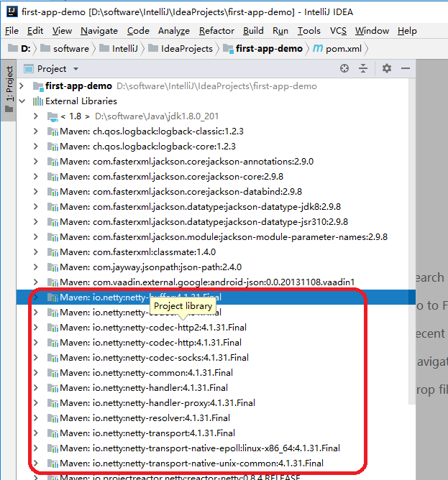This screenshot has width=448, height=480.
Task: Click the software folder icon in breadcrumb
Action: coord(45,48)
